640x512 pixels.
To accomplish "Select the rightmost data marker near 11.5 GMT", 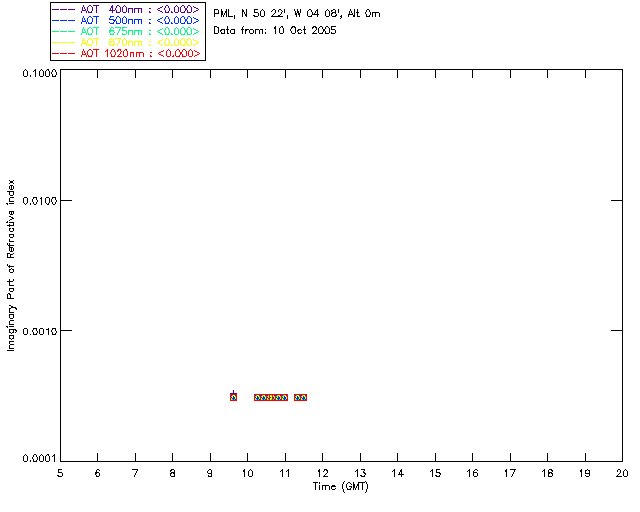I will click(303, 397).
